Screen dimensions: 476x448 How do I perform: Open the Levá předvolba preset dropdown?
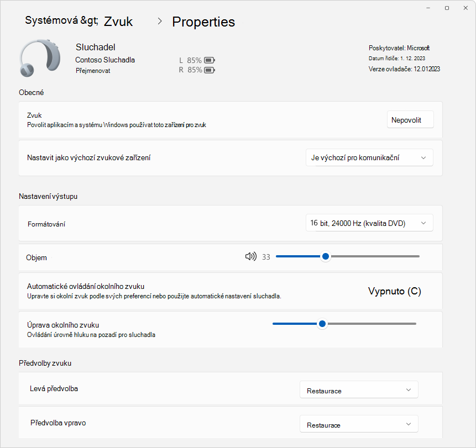click(359, 391)
